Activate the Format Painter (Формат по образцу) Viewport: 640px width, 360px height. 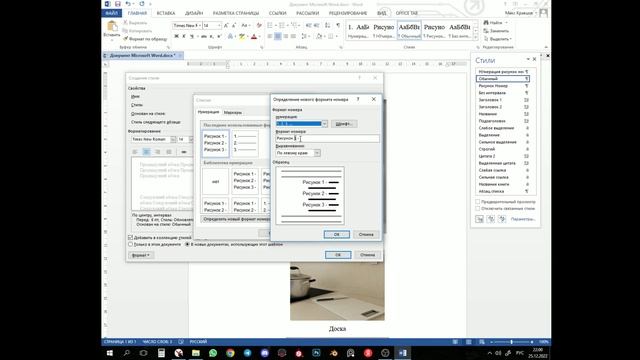(145, 39)
